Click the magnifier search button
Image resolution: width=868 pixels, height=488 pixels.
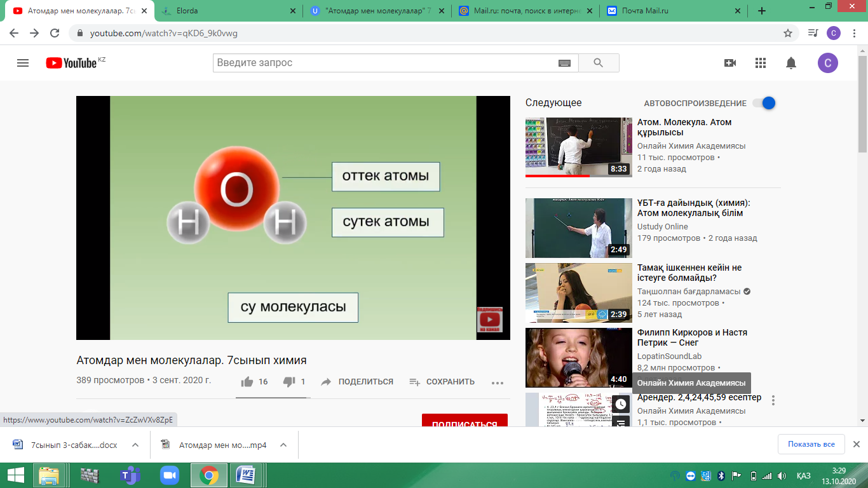pyautogui.click(x=598, y=63)
